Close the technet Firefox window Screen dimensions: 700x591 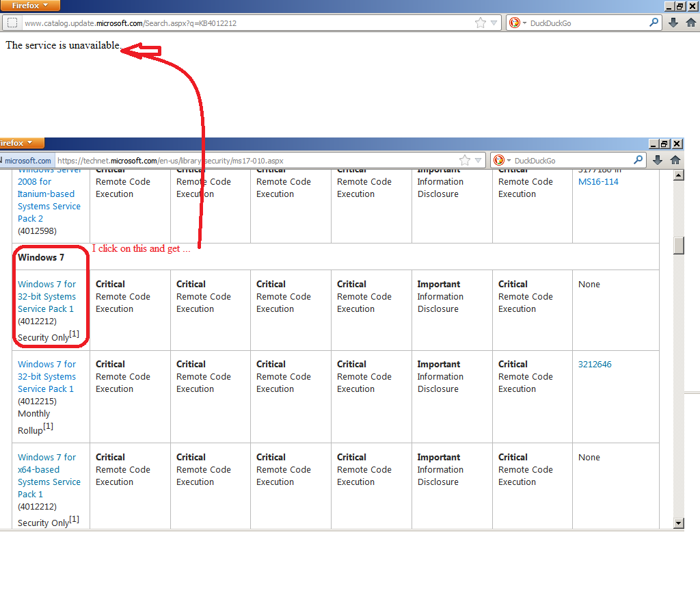(x=677, y=144)
